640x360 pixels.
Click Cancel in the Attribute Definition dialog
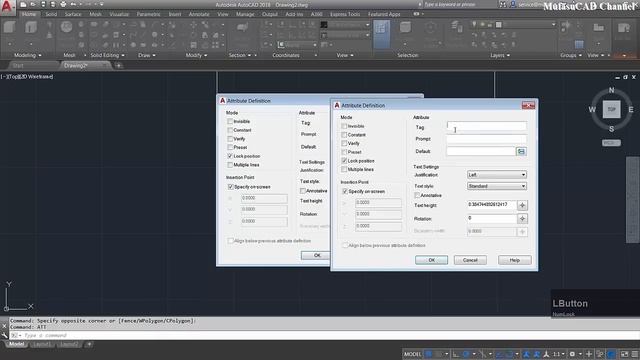coord(470,260)
